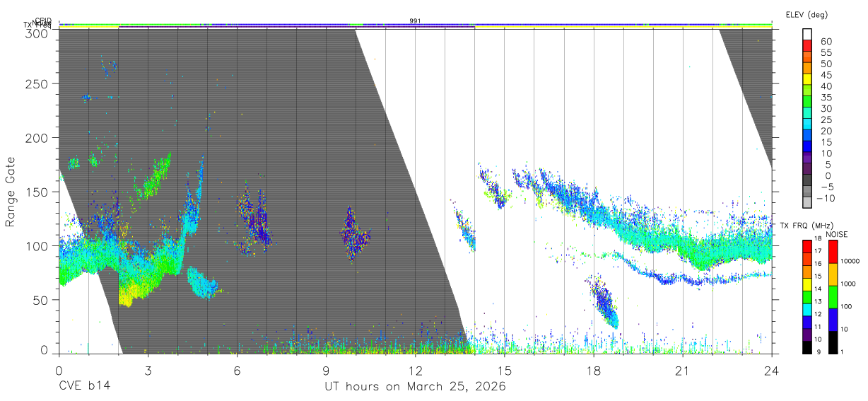Click the "991" CPID value at top
This screenshot has width=868, height=401.
[x=415, y=21]
